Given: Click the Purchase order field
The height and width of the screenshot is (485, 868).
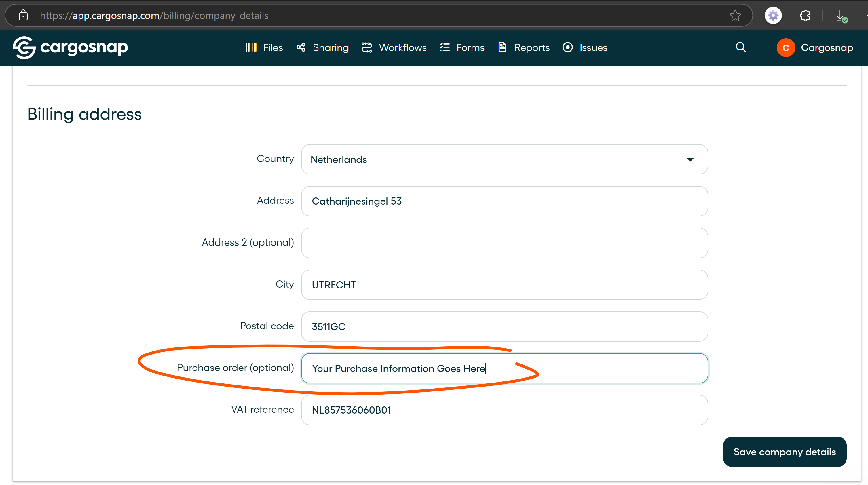Looking at the screenshot, I should (x=504, y=368).
